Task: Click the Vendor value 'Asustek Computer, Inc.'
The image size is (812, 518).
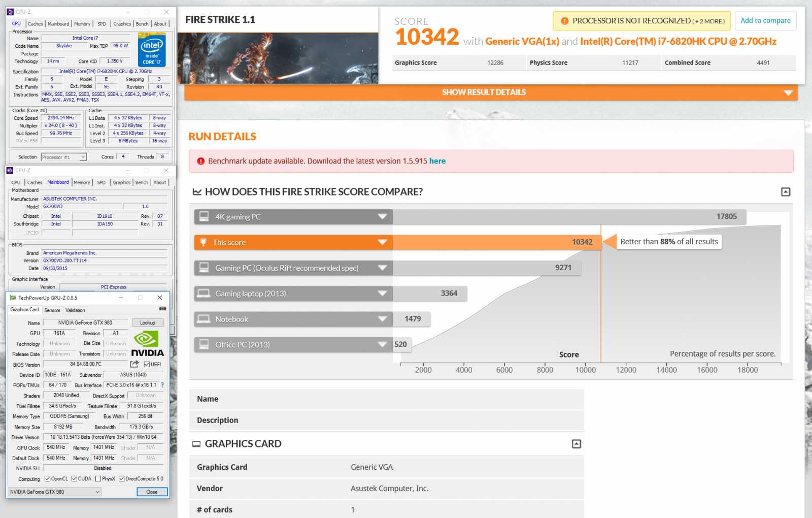Action: click(x=389, y=489)
